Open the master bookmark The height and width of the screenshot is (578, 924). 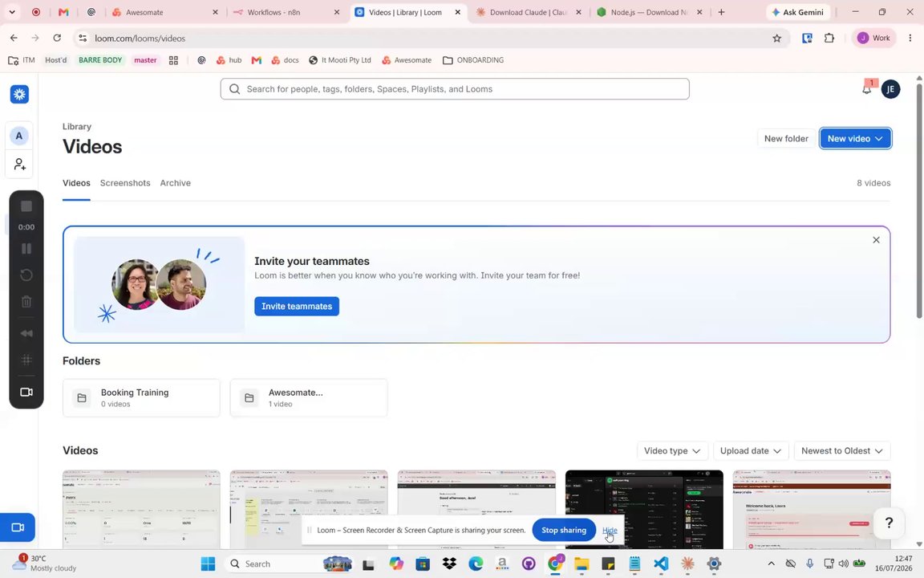pyautogui.click(x=145, y=60)
